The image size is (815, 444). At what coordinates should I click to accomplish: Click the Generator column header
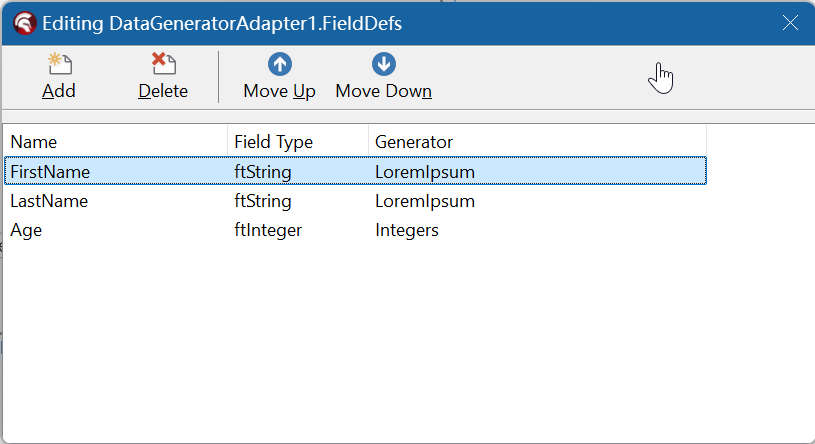coord(414,142)
